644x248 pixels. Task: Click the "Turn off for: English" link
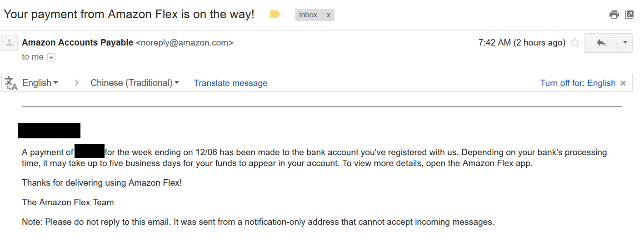pyautogui.click(x=578, y=83)
